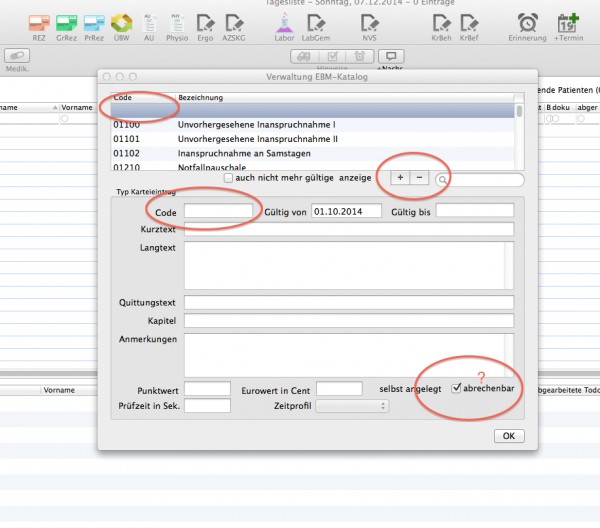Click the Langtext text area
The width and height of the screenshot is (600, 528).
point(349,265)
